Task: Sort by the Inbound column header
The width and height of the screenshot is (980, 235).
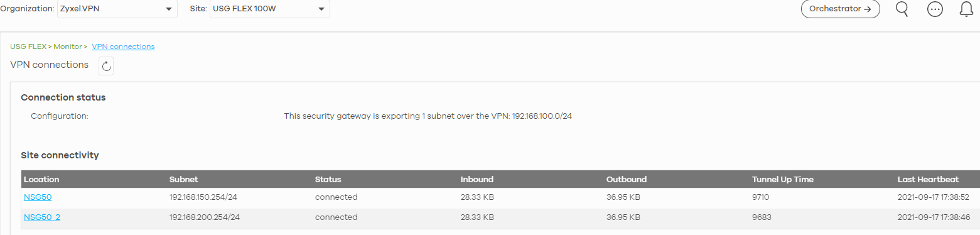Action: point(477,179)
